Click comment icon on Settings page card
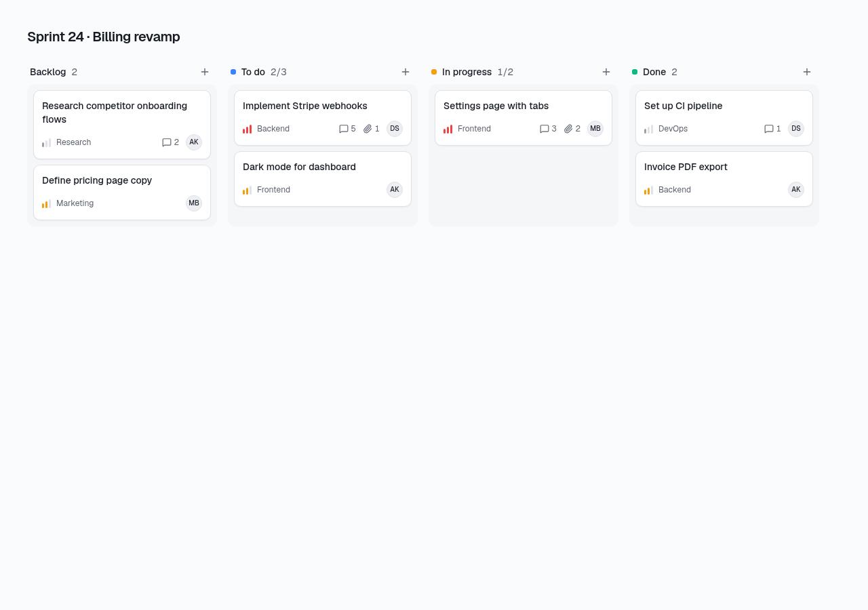Screen dimensions: 868x610 tap(545, 129)
